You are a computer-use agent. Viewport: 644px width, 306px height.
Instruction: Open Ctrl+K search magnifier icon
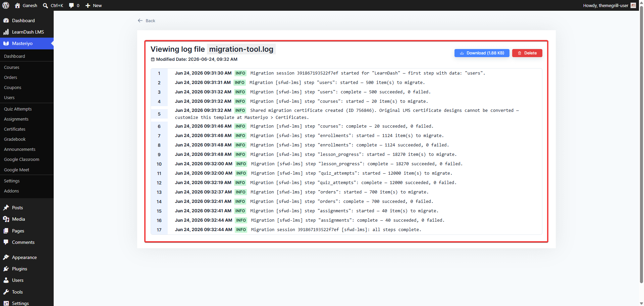coord(45,5)
